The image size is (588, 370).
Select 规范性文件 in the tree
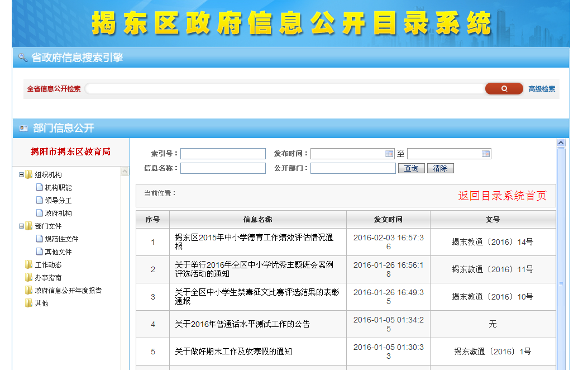click(62, 239)
